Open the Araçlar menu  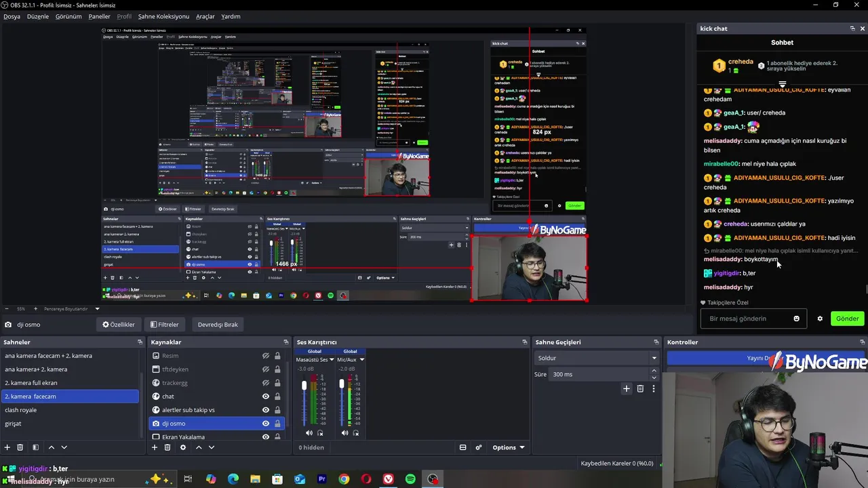click(x=205, y=16)
